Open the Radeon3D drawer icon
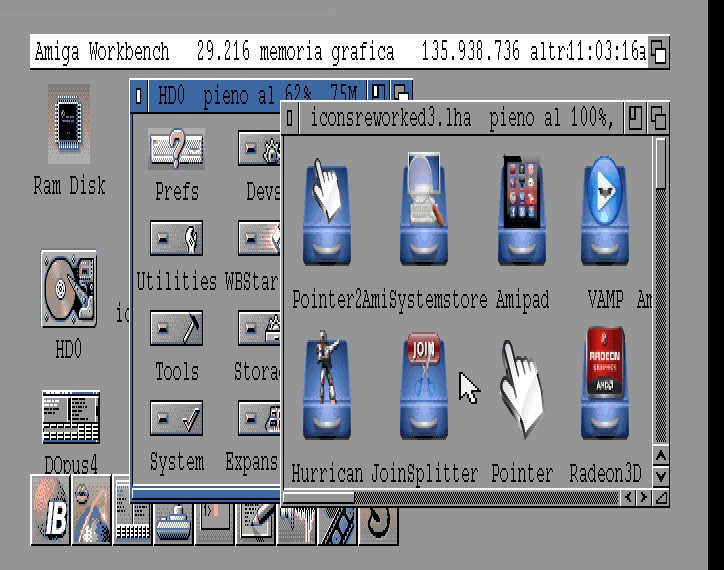The height and width of the screenshot is (570, 724). click(x=604, y=392)
